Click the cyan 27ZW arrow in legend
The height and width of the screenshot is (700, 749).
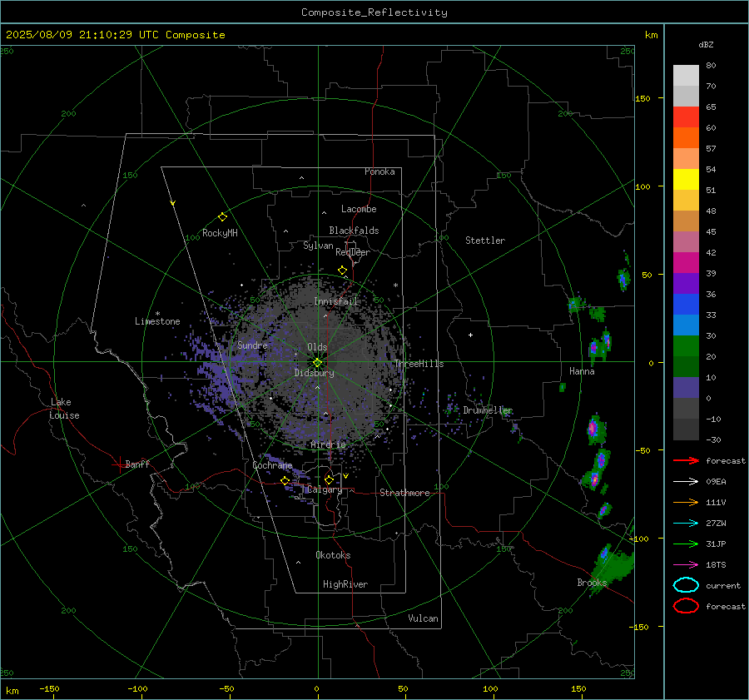click(686, 524)
